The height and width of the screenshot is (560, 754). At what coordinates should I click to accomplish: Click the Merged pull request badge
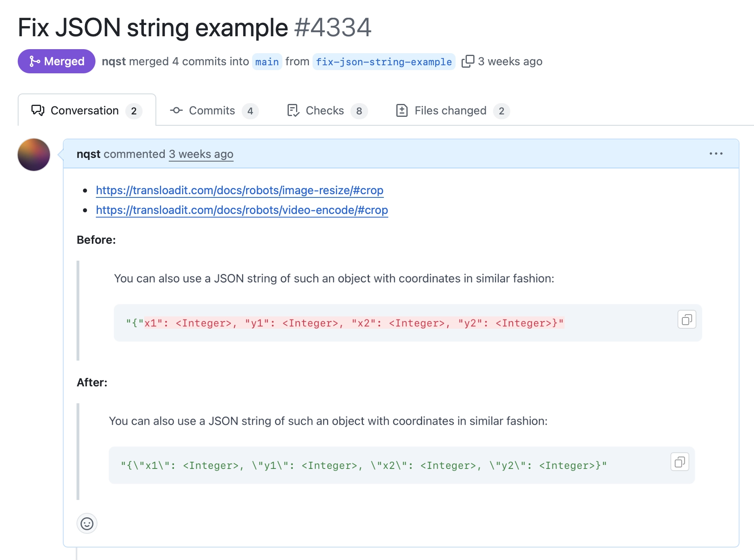(x=56, y=61)
